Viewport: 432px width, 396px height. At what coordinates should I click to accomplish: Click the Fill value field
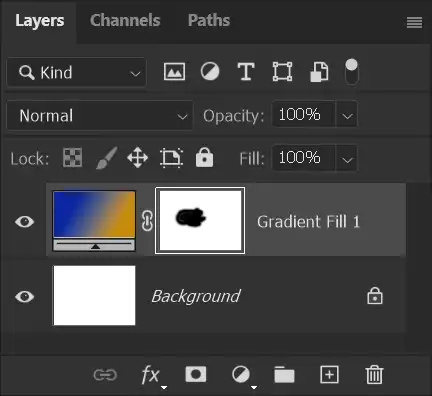(303, 158)
